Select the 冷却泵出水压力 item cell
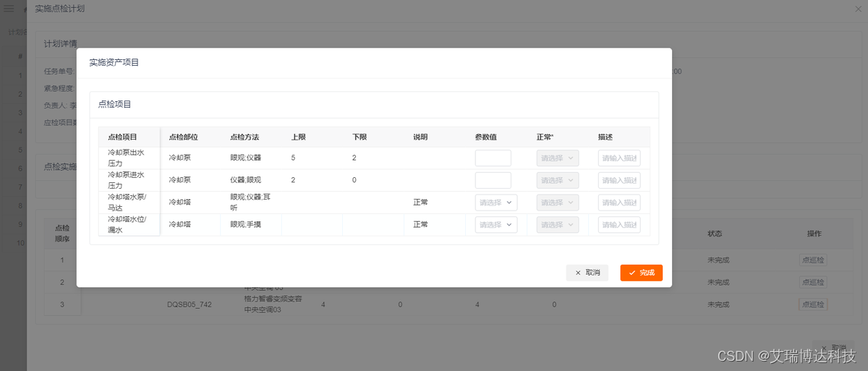Viewport: 868px width, 371px height. pyautogui.click(x=129, y=158)
